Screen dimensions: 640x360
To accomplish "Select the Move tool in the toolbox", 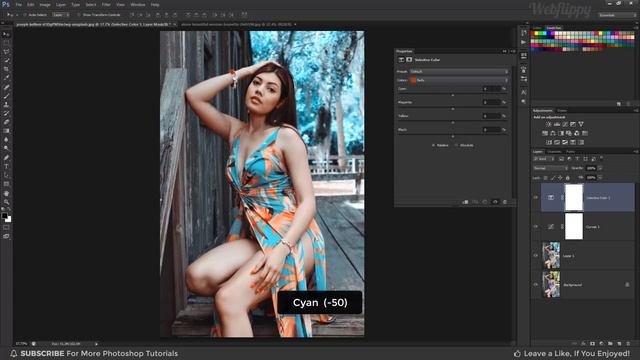I will pos(6,34).
